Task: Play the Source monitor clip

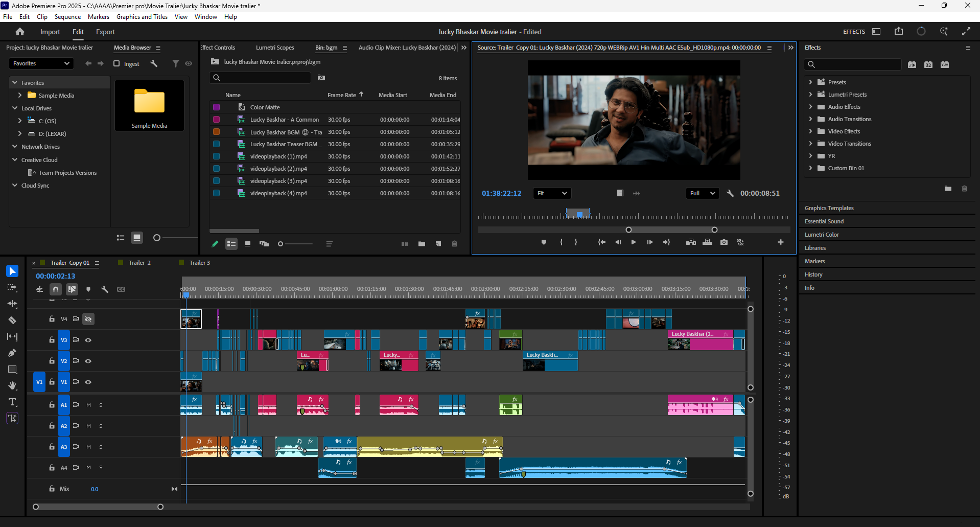Action: [x=634, y=242]
